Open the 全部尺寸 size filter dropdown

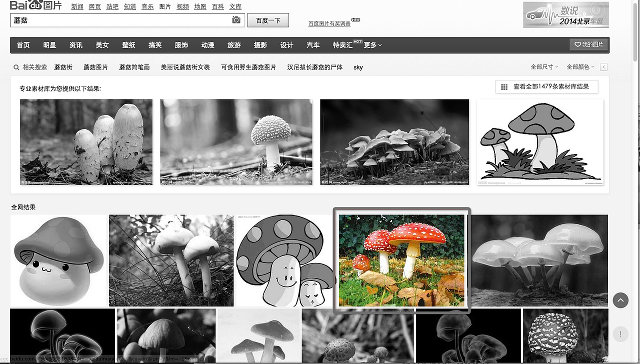tap(544, 66)
